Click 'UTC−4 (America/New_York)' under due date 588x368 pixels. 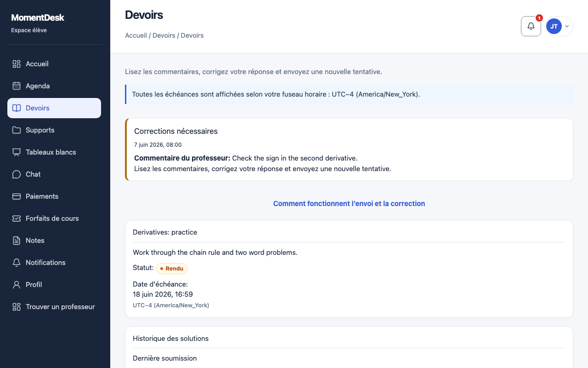click(x=171, y=305)
